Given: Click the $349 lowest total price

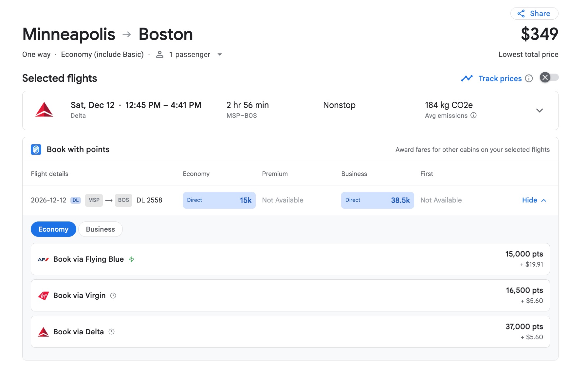Looking at the screenshot, I should (539, 34).
